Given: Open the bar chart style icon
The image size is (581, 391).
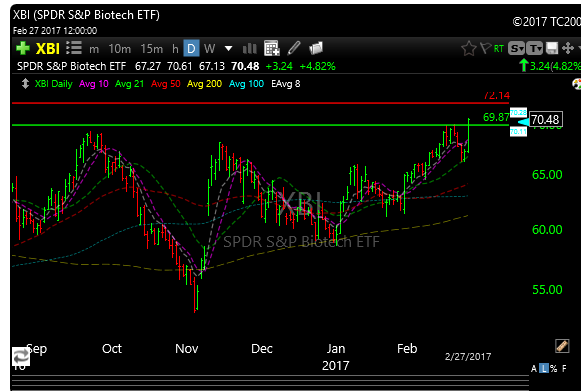Looking at the screenshot, I should [249, 48].
